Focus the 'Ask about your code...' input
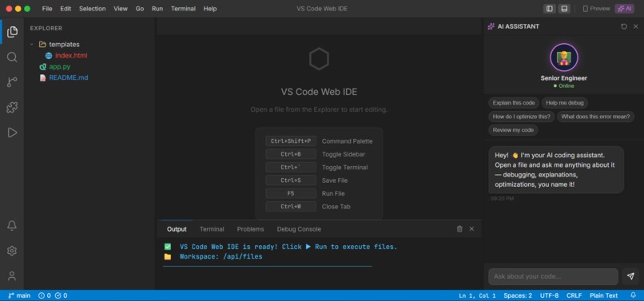 (553, 276)
